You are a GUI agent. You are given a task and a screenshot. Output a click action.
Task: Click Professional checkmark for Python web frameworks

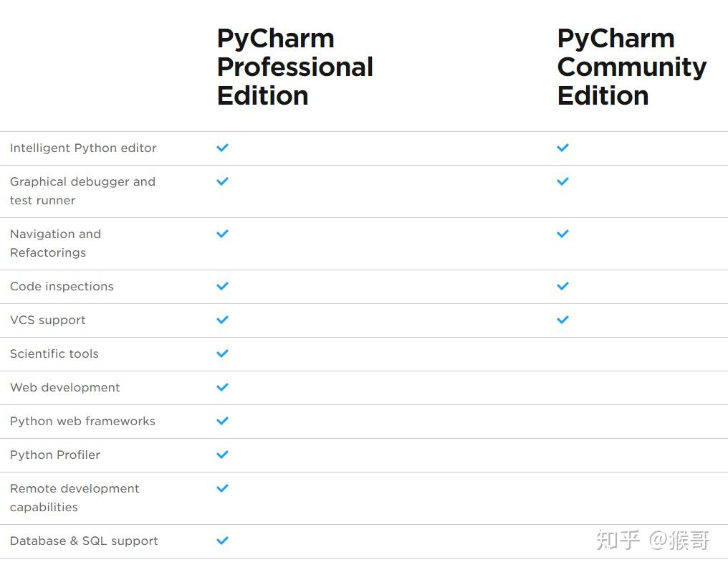[x=223, y=421]
